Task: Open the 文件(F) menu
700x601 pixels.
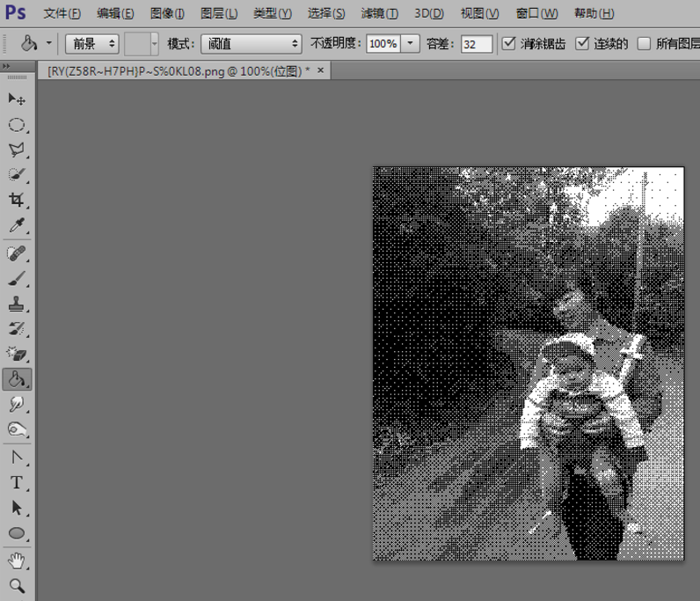Action: [x=62, y=13]
